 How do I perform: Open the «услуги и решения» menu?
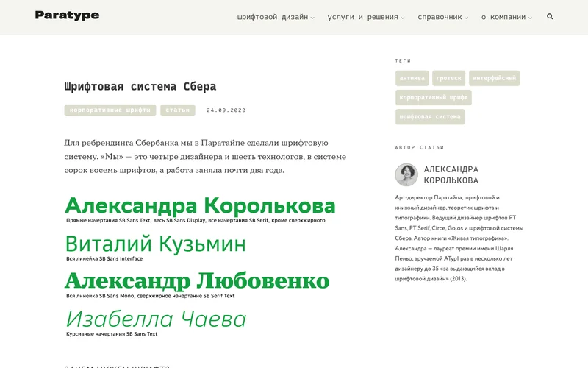pyautogui.click(x=362, y=17)
